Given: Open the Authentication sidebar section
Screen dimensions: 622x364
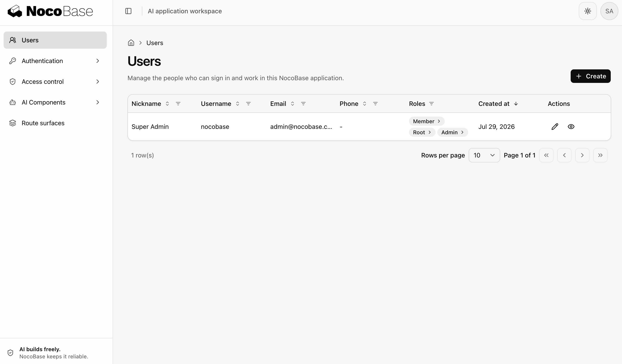Looking at the screenshot, I should click(55, 61).
